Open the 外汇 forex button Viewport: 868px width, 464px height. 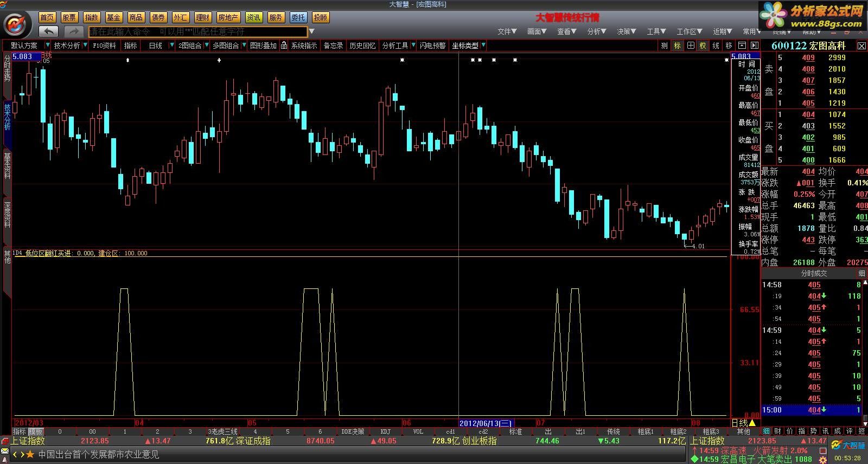pyautogui.click(x=181, y=17)
